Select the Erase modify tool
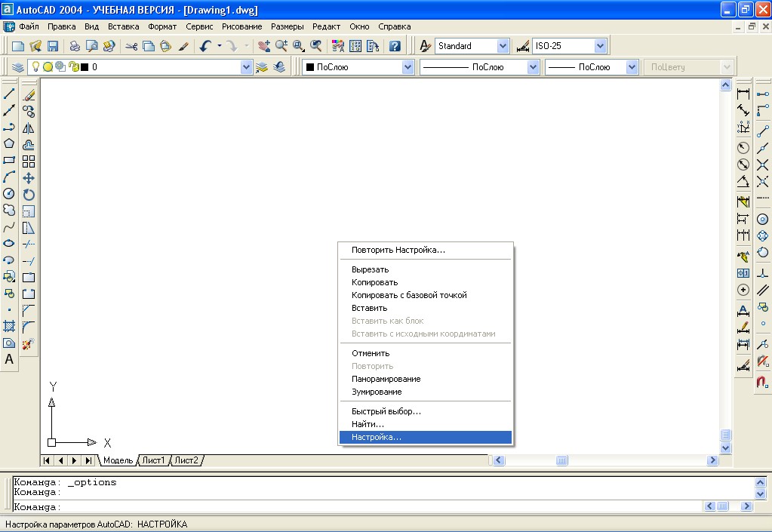The height and width of the screenshot is (532, 772). 29,95
